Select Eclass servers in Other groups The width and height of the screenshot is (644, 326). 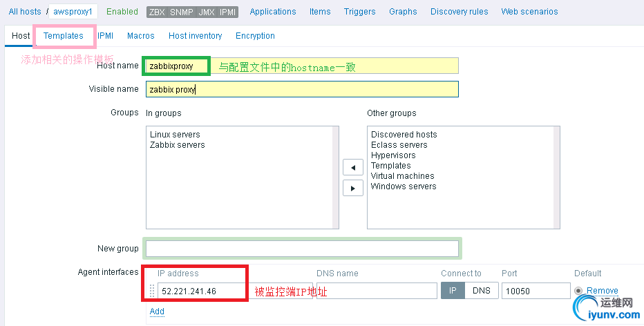(399, 144)
